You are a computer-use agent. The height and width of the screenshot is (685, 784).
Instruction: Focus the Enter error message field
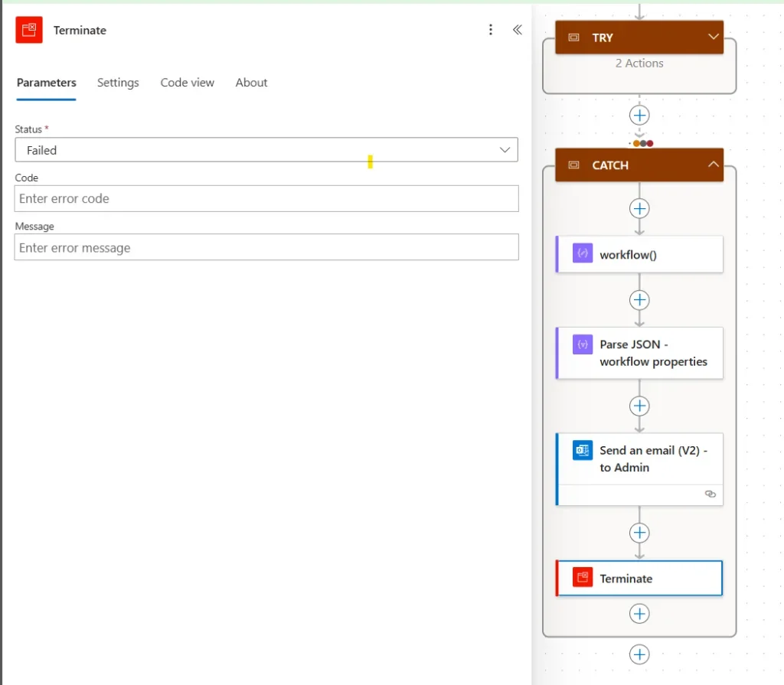tap(266, 247)
